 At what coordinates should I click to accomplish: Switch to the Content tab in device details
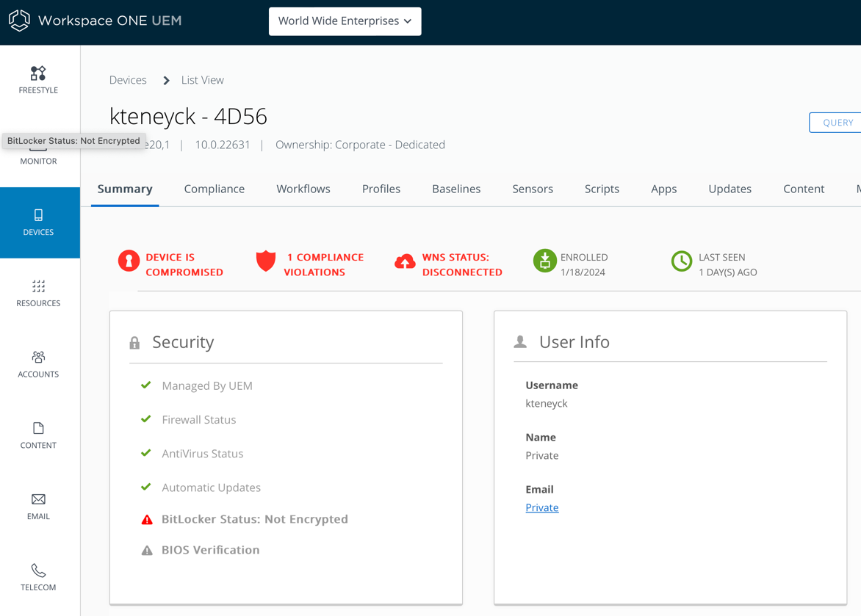point(804,189)
